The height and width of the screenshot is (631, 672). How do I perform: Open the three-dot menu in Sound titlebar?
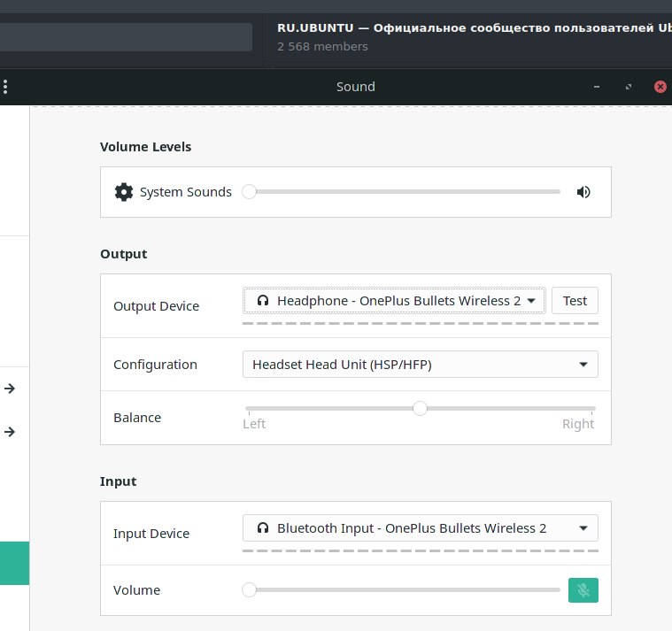(x=5, y=87)
